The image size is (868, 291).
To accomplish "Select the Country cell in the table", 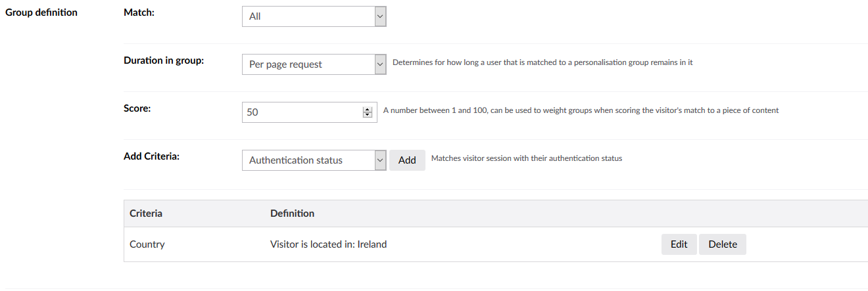I will pyautogui.click(x=147, y=244).
